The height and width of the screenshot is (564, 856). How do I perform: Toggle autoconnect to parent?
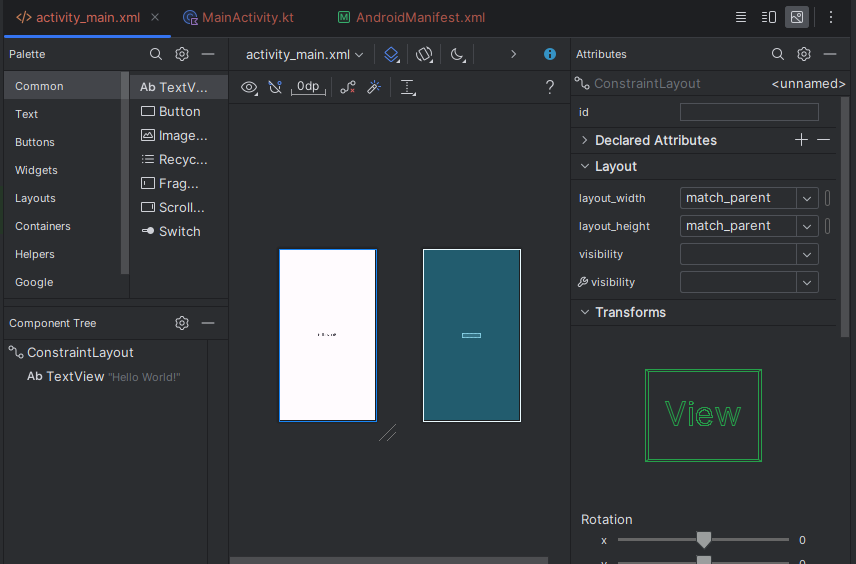click(x=275, y=87)
